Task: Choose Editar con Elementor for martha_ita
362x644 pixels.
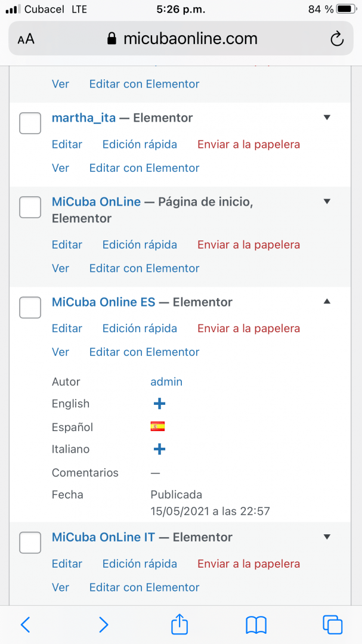Action: pyautogui.click(x=144, y=168)
